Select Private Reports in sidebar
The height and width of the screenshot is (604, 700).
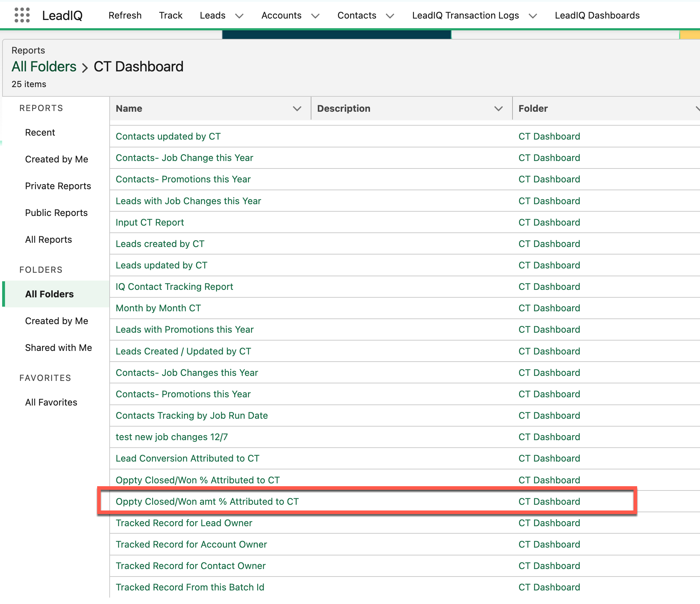(x=58, y=186)
